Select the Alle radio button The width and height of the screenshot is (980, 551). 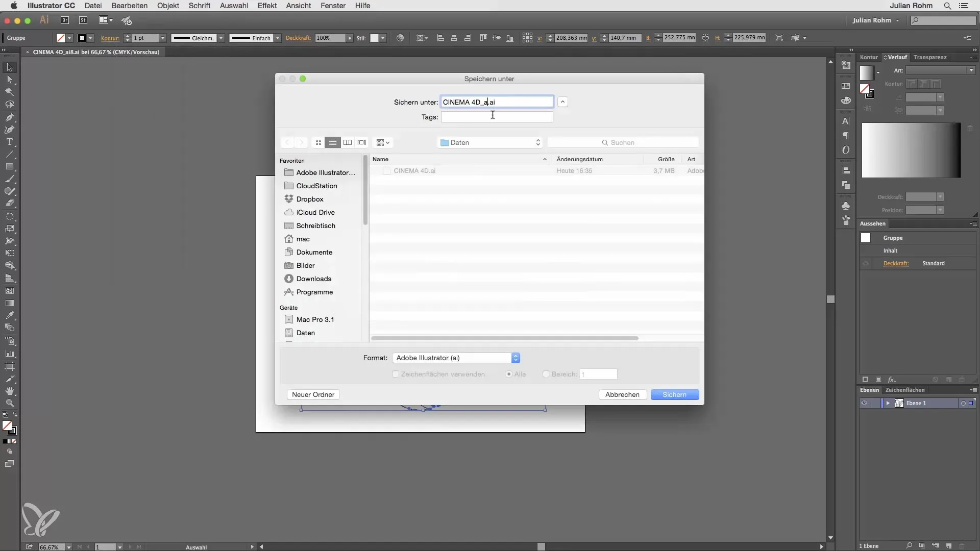click(x=509, y=374)
